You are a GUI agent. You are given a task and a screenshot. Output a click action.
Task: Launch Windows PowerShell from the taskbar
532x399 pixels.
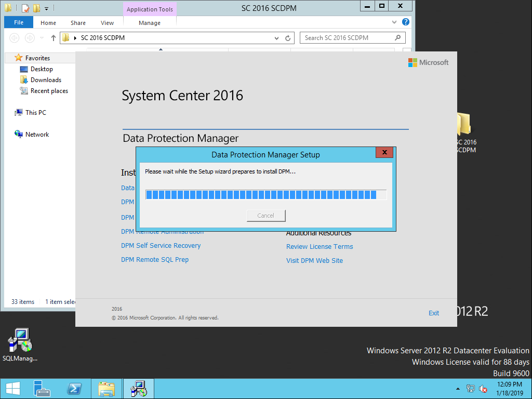coord(74,388)
